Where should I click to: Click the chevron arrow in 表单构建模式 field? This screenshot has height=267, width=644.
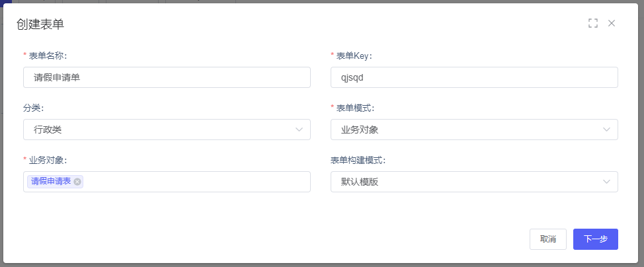click(607, 182)
